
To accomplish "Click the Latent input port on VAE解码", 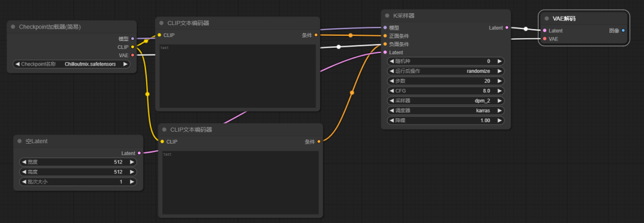I will pyautogui.click(x=544, y=30).
